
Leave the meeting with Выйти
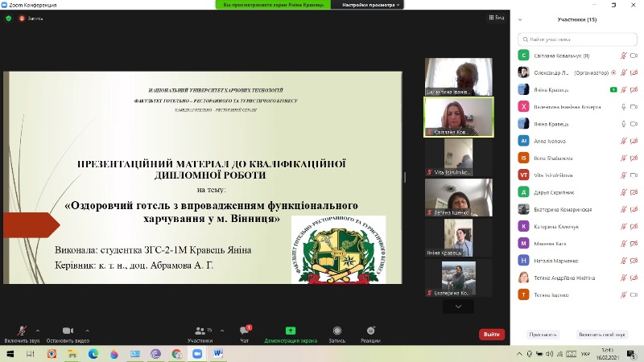tap(492, 334)
